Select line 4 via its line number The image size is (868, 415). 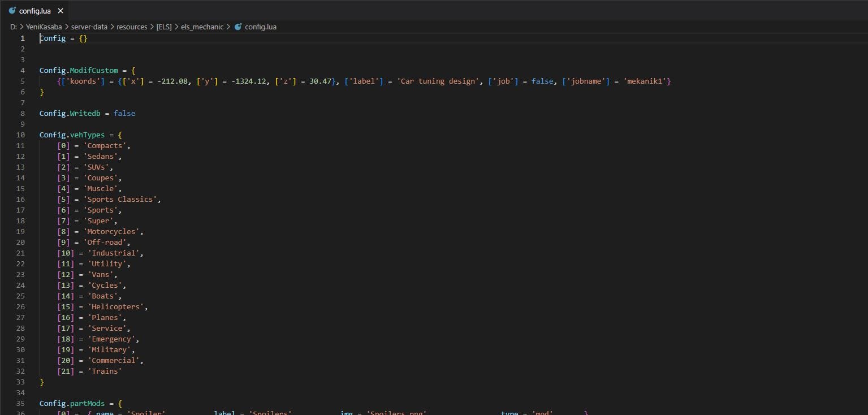(x=23, y=71)
